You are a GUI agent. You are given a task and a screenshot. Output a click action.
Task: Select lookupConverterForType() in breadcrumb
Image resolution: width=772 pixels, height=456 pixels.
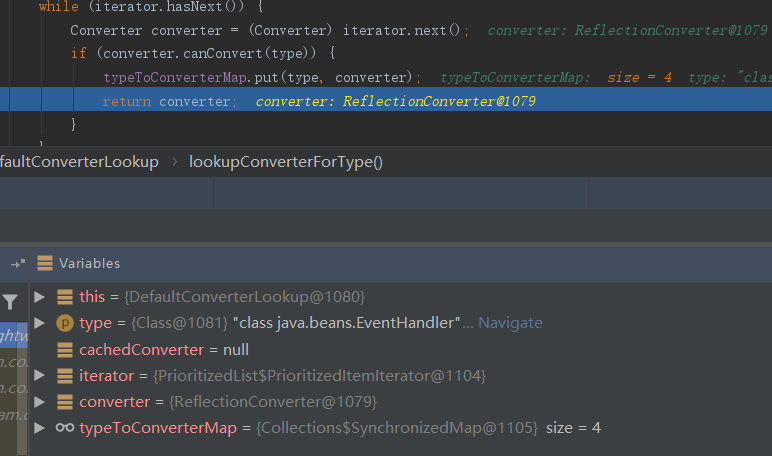coord(286,162)
